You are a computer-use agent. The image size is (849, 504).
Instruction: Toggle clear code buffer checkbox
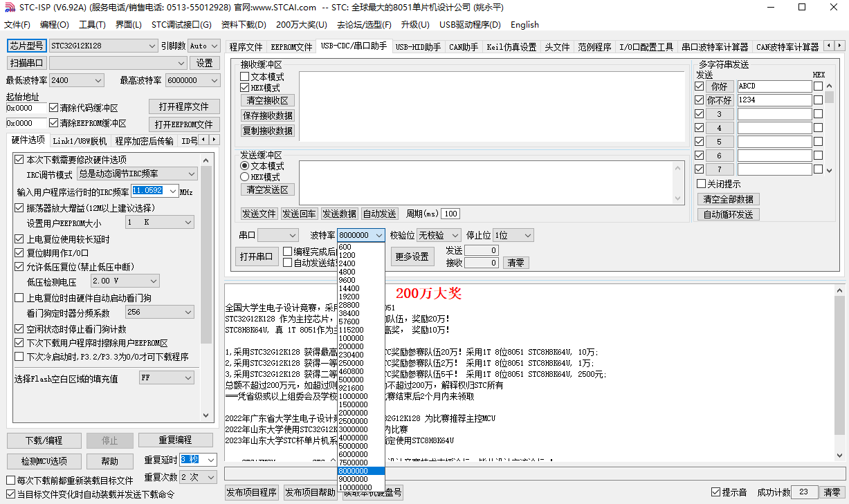tap(54, 108)
